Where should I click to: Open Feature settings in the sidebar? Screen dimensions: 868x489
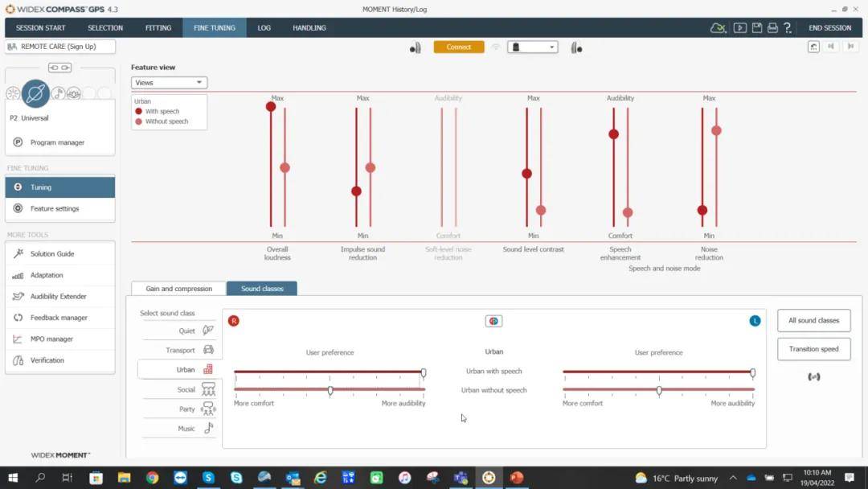point(59,209)
